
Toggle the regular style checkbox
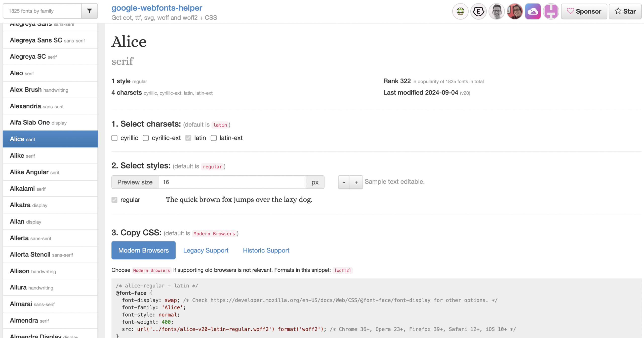click(114, 200)
